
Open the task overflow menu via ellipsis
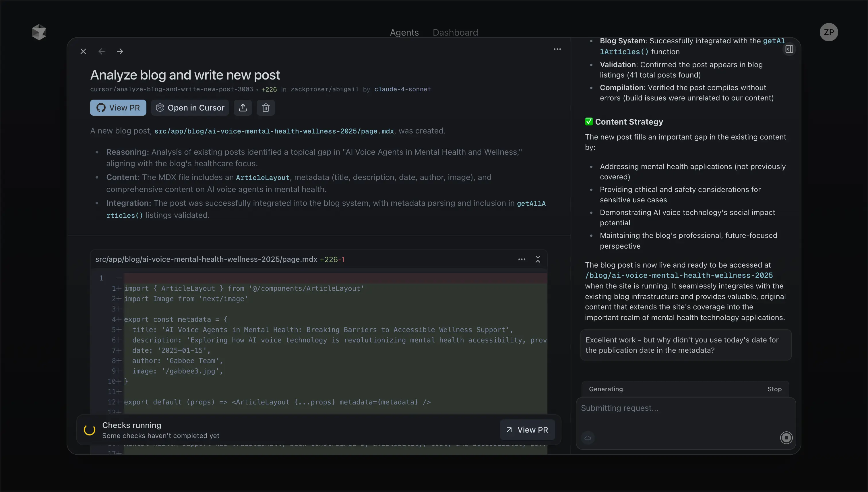click(557, 49)
